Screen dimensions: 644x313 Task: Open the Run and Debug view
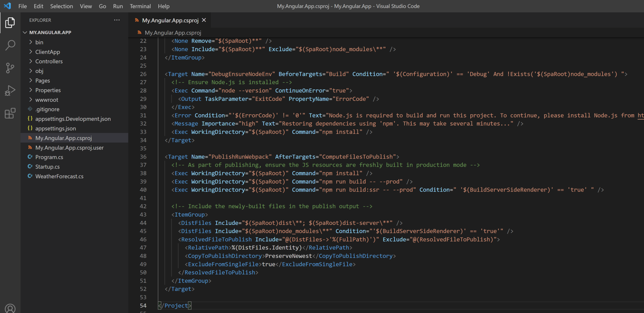(10, 91)
